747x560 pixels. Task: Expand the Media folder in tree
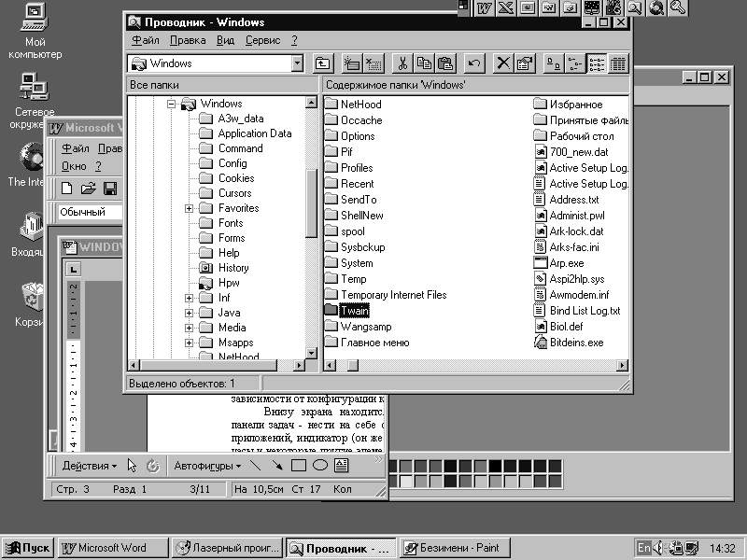(x=190, y=328)
